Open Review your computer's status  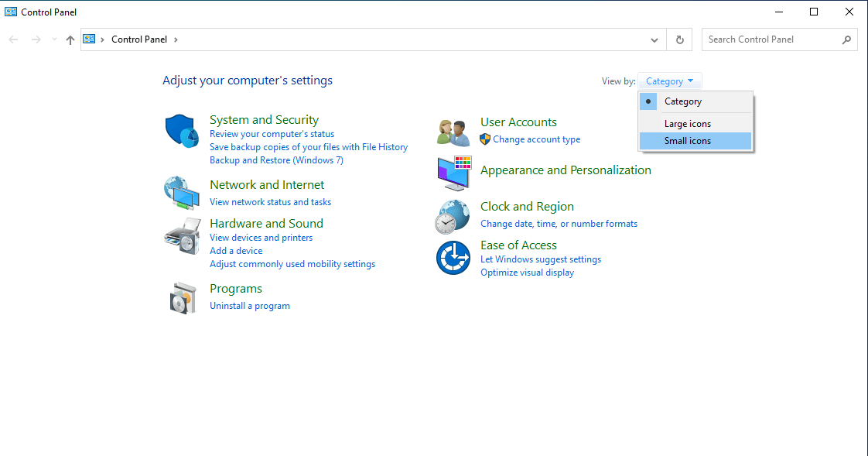pos(272,133)
